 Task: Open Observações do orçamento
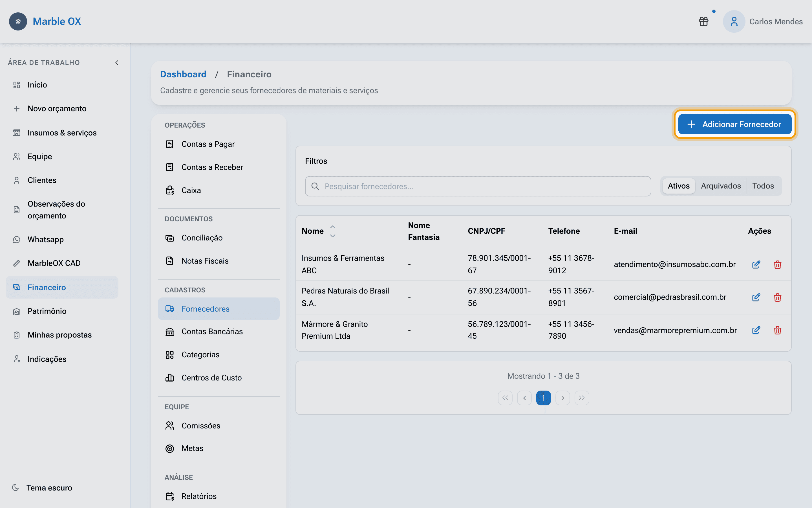pyautogui.click(x=62, y=210)
